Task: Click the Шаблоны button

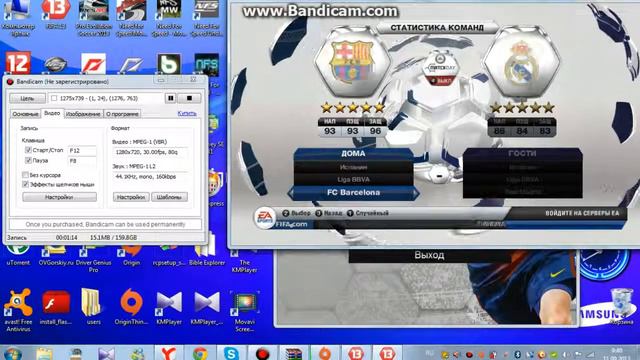Action: [x=169, y=197]
